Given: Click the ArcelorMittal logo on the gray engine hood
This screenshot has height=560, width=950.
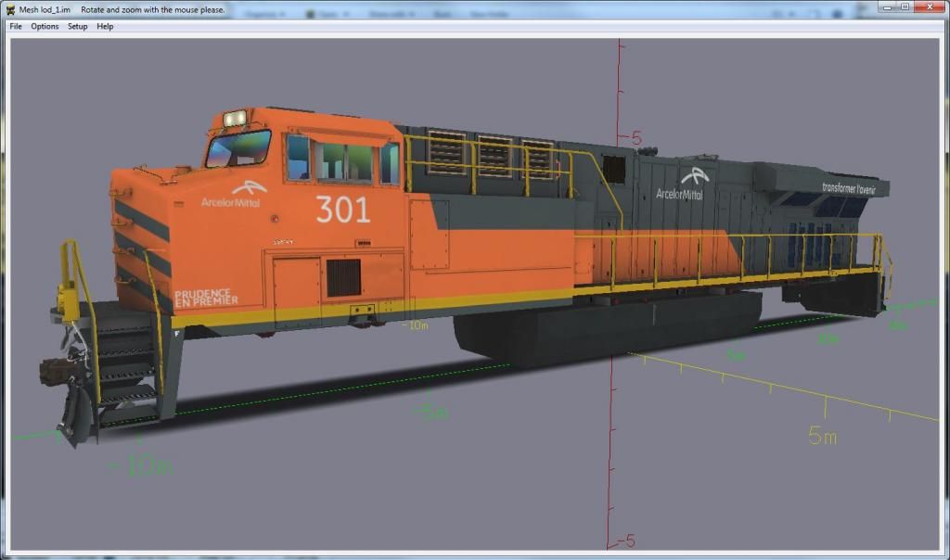Looking at the screenshot, I should [x=681, y=185].
